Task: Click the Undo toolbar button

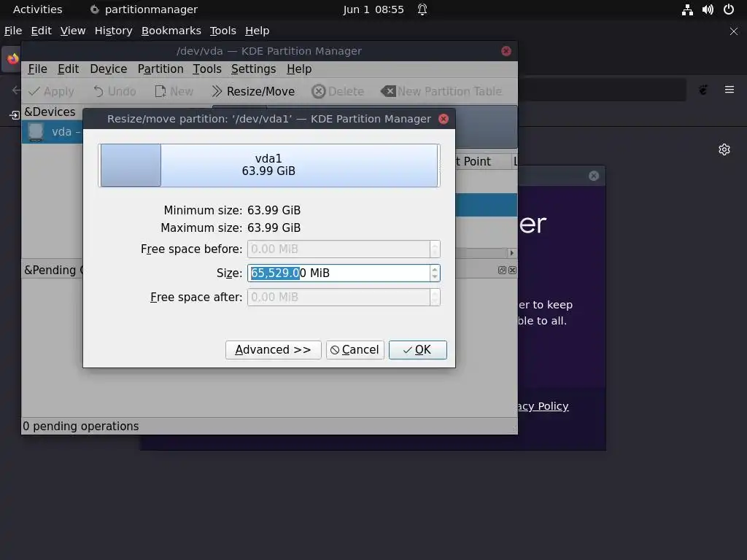Action: click(115, 91)
